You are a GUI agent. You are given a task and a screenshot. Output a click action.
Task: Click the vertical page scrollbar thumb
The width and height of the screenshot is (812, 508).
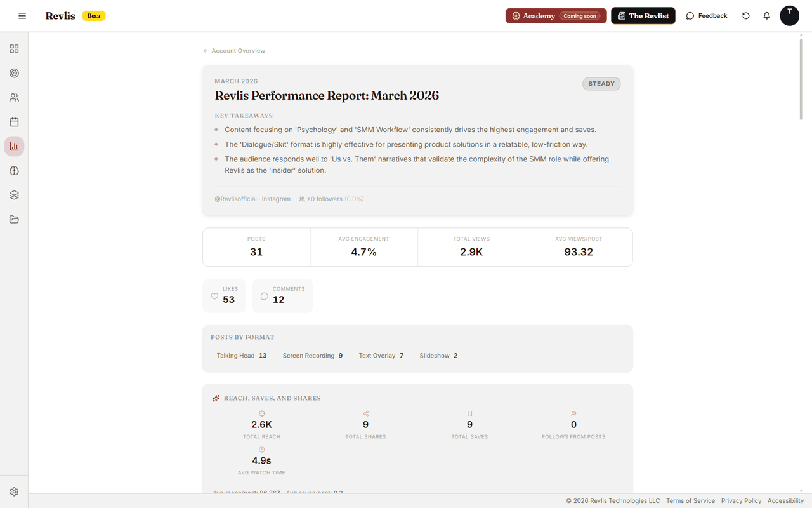[x=801, y=79]
